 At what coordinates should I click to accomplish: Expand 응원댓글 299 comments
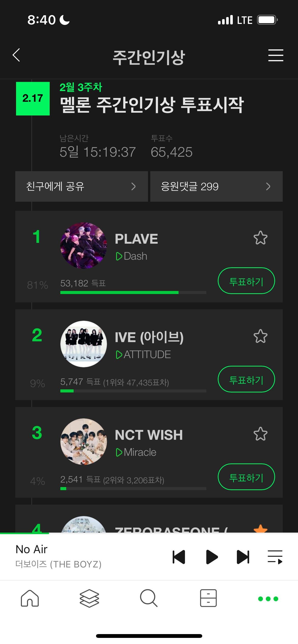click(216, 186)
